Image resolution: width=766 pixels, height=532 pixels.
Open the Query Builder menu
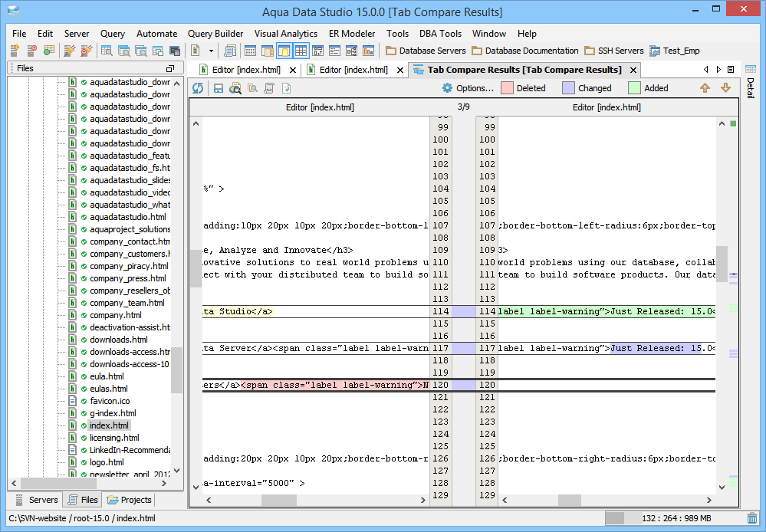pyautogui.click(x=215, y=34)
